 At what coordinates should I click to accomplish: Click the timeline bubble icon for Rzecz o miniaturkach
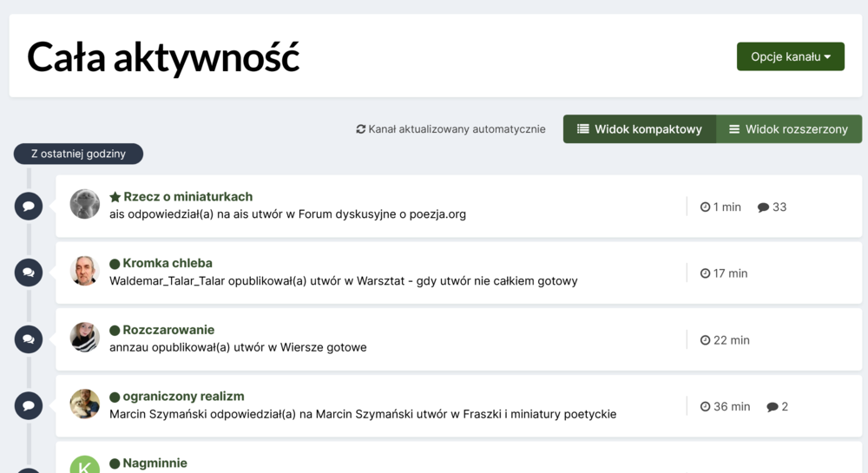coord(29,207)
